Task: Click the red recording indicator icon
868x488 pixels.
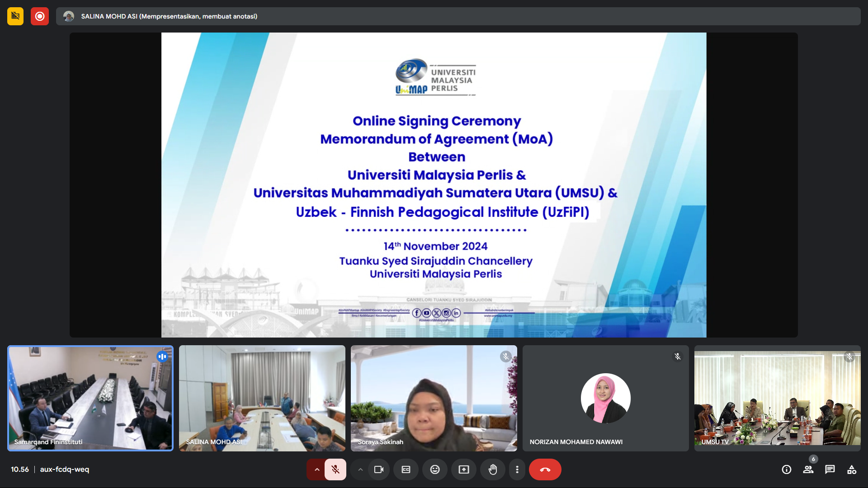Action: click(40, 16)
